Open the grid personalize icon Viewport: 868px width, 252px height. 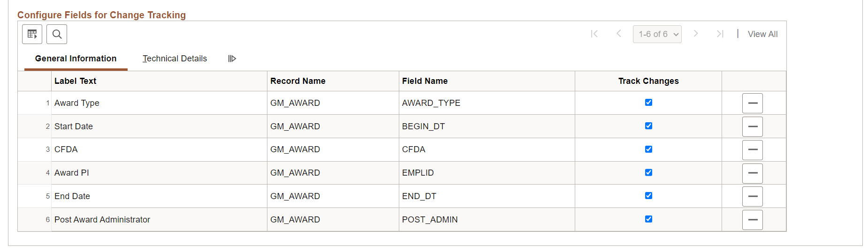tap(32, 34)
